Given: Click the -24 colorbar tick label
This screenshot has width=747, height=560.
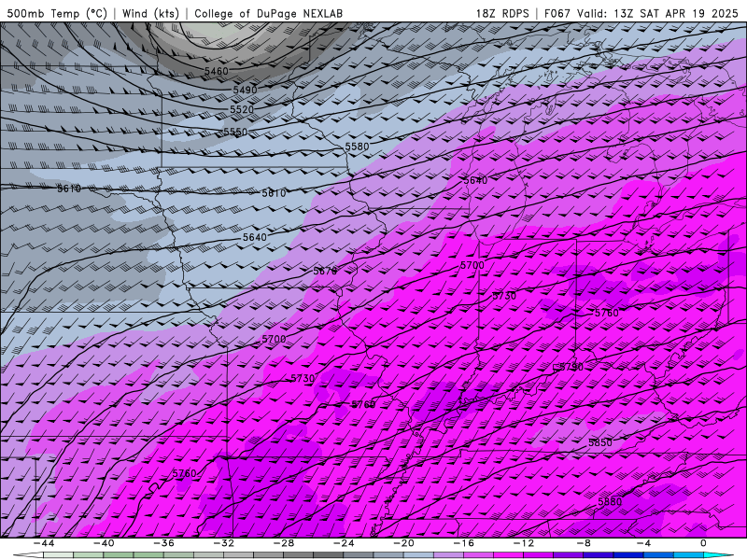Looking at the screenshot, I should tap(344, 543).
